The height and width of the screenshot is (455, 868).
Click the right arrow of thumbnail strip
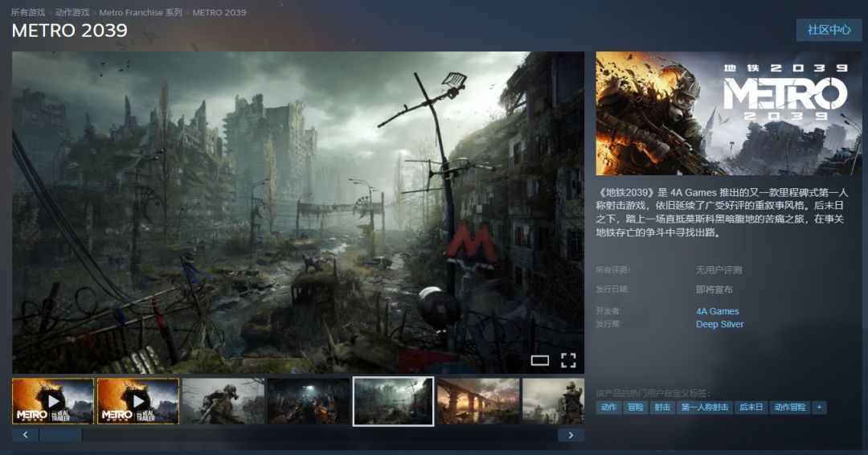pyautogui.click(x=571, y=435)
